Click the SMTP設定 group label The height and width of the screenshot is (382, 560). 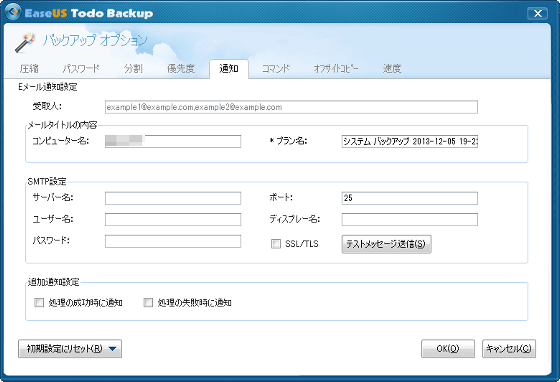pos(47,181)
